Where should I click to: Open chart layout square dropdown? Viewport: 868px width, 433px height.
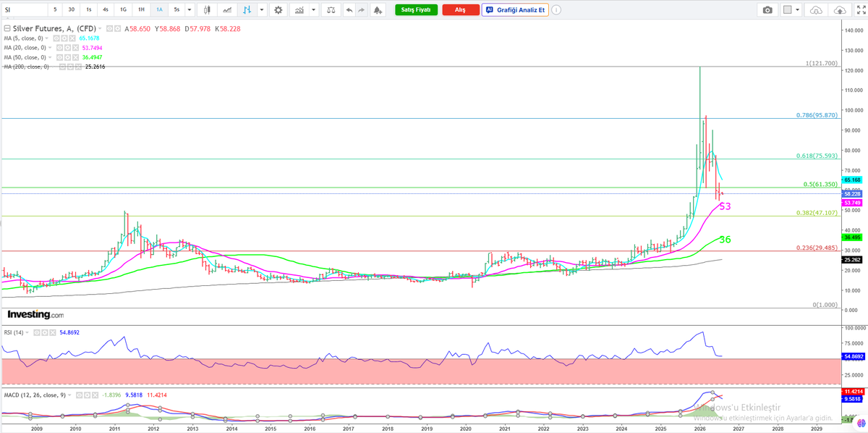pos(792,10)
